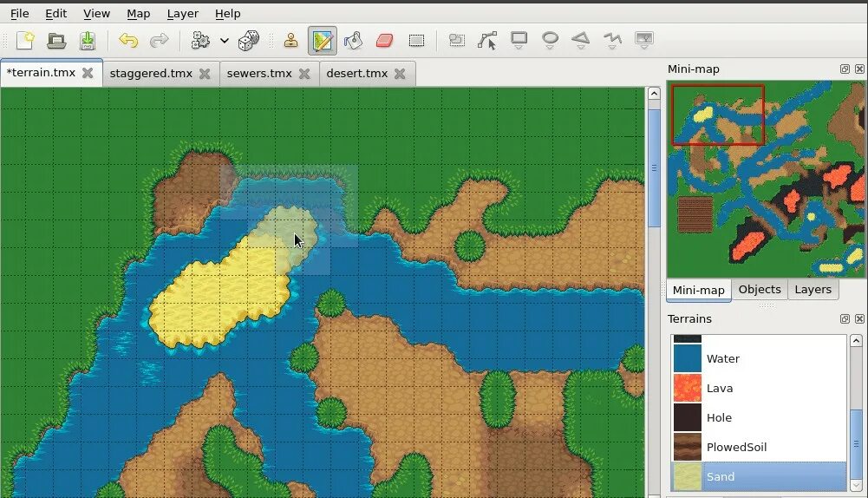The width and height of the screenshot is (868, 498).
Task: Click the Open file toolbar icon
Action: pyautogui.click(x=56, y=41)
